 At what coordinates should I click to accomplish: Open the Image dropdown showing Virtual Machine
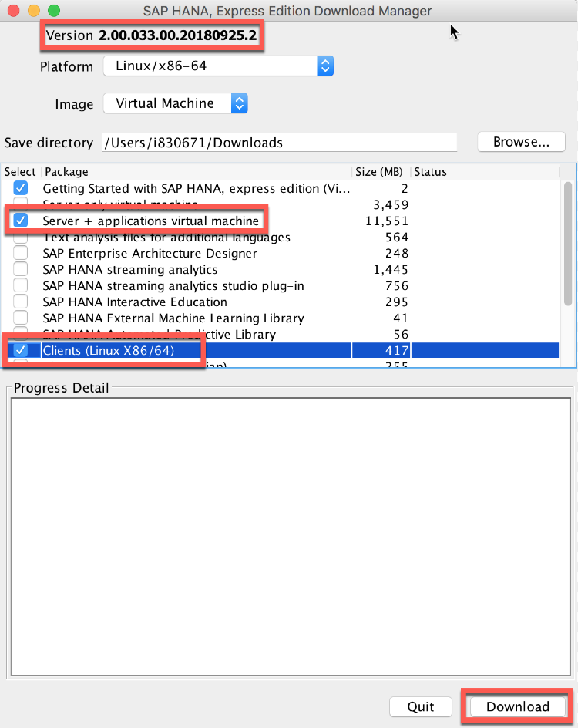(x=176, y=103)
